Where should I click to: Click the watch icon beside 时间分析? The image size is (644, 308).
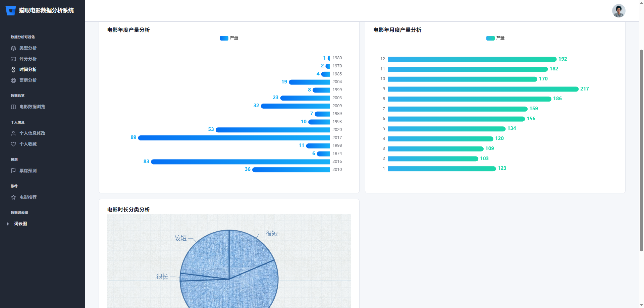tap(13, 70)
